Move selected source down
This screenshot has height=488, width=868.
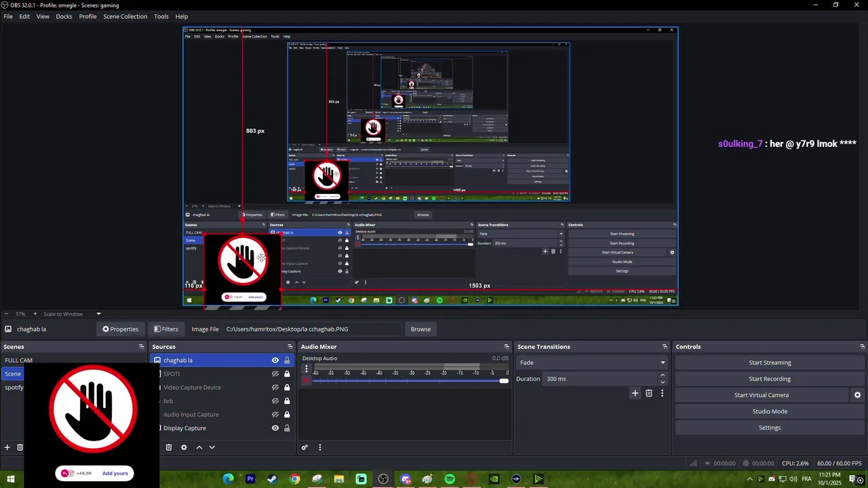pos(212,447)
